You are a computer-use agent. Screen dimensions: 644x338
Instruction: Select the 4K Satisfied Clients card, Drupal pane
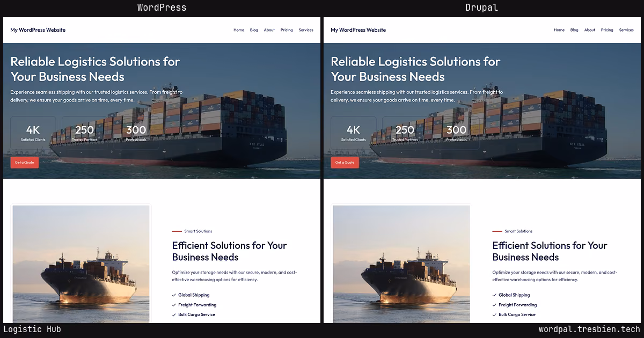[x=354, y=133]
